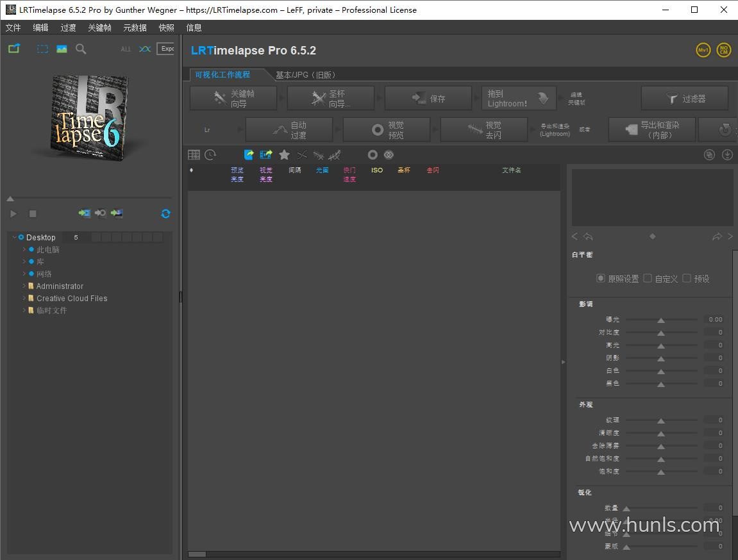Click the blue crossing-curves icon
The image size is (738, 560).
point(145,49)
